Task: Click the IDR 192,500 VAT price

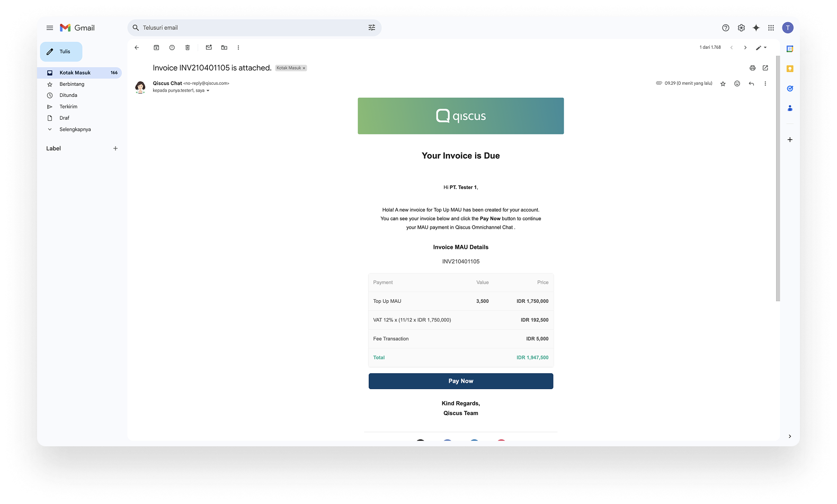Action: tap(535, 320)
